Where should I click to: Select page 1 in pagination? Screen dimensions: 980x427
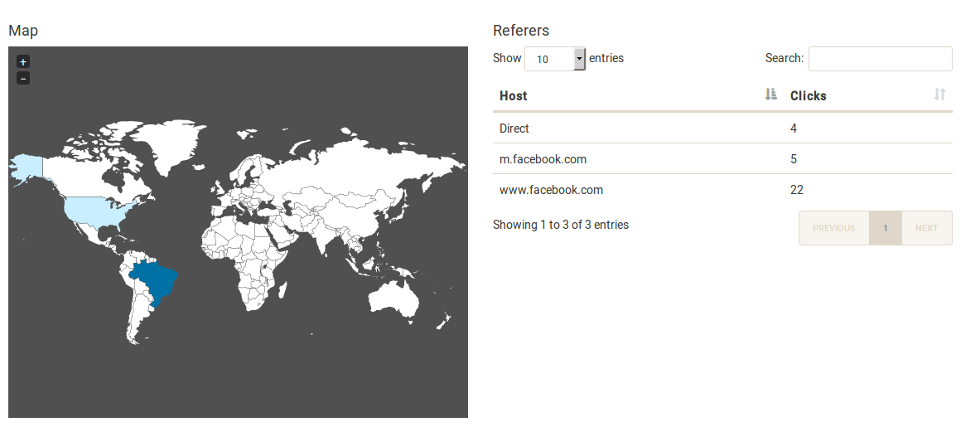[x=885, y=228]
